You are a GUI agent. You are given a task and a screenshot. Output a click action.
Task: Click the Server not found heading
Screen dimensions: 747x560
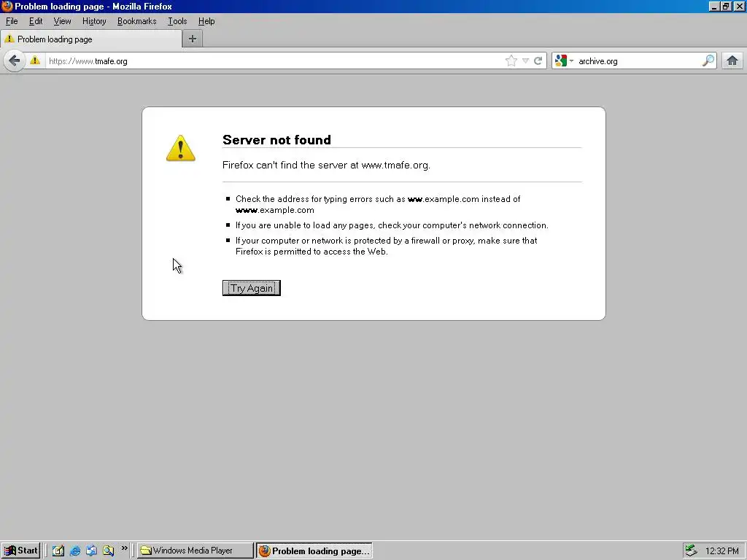click(276, 139)
